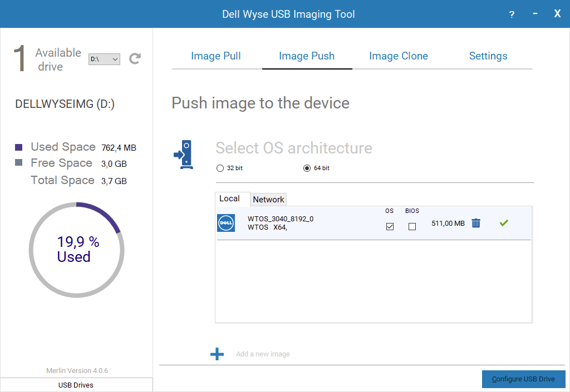570x392 pixels.
Task: Click the 19,9 % Used usage ring
Action: click(x=77, y=250)
